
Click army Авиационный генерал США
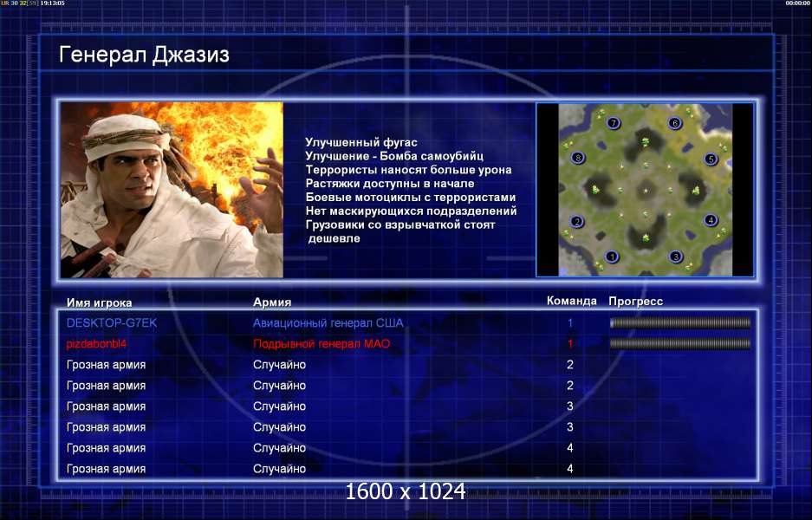(328, 323)
